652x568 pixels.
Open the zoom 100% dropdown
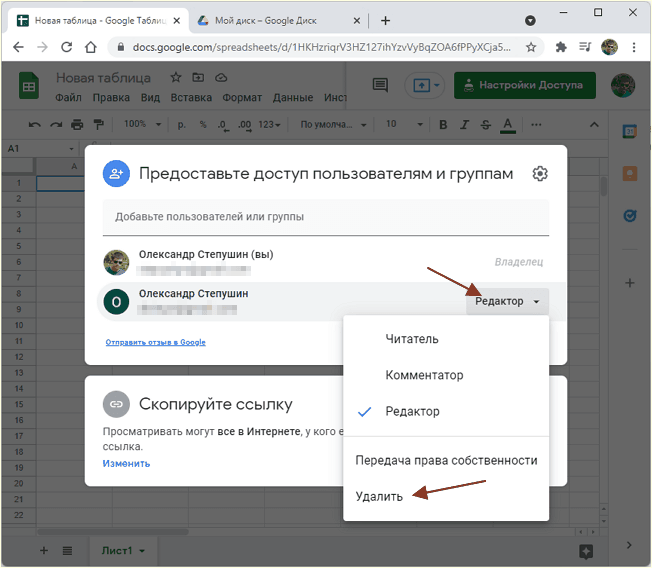tap(143, 124)
